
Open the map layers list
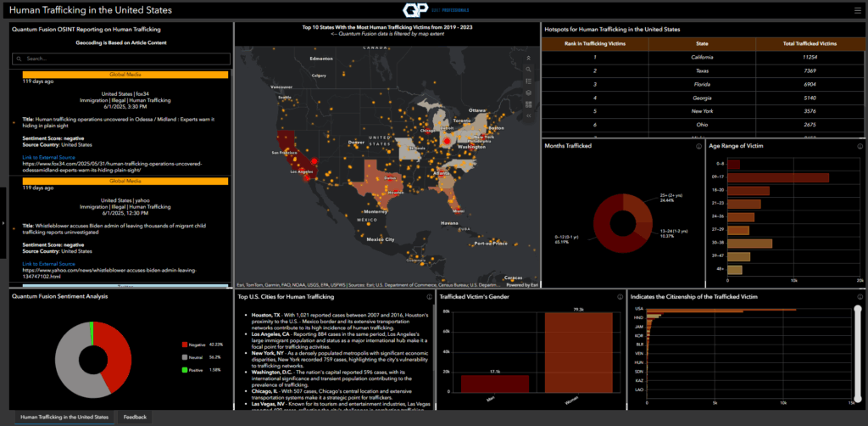528,92
